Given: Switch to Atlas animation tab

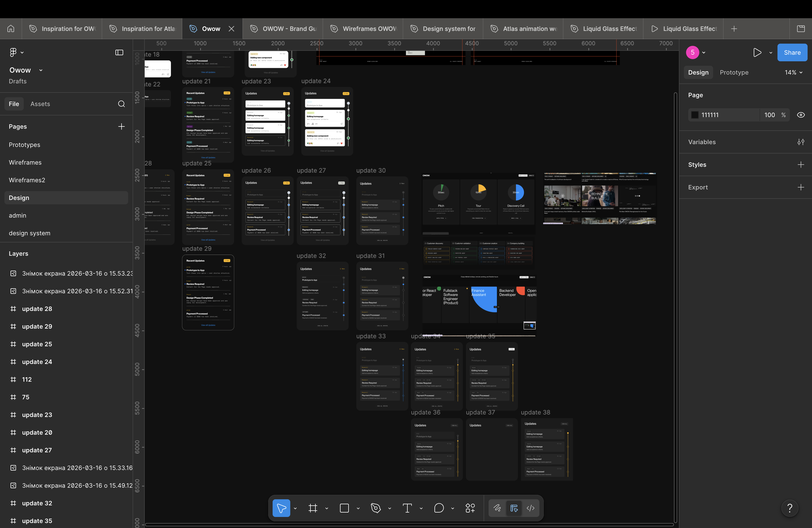Looking at the screenshot, I should [x=523, y=29].
